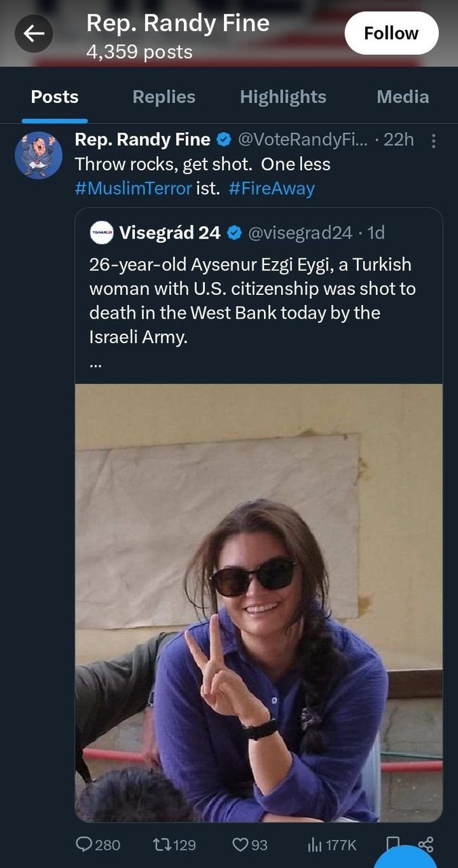Tap the profile avatar beside the post
The height and width of the screenshot is (868, 458).
39,155
